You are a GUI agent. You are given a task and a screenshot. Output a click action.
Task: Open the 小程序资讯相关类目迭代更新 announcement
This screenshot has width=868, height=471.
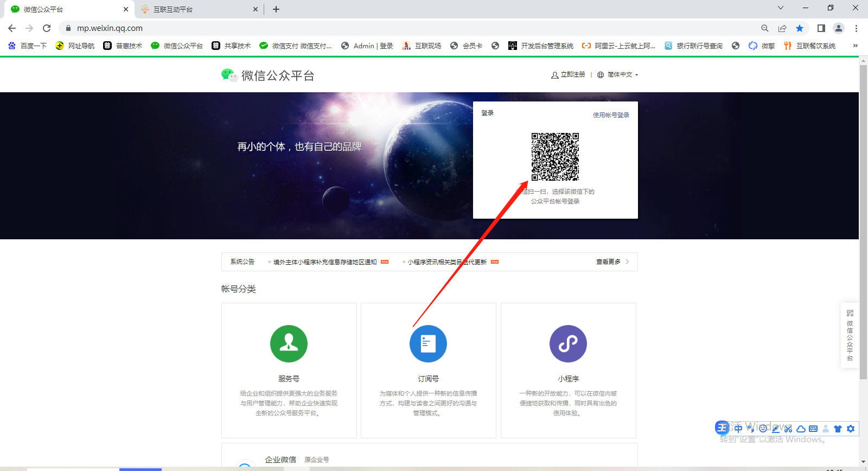coord(447,262)
